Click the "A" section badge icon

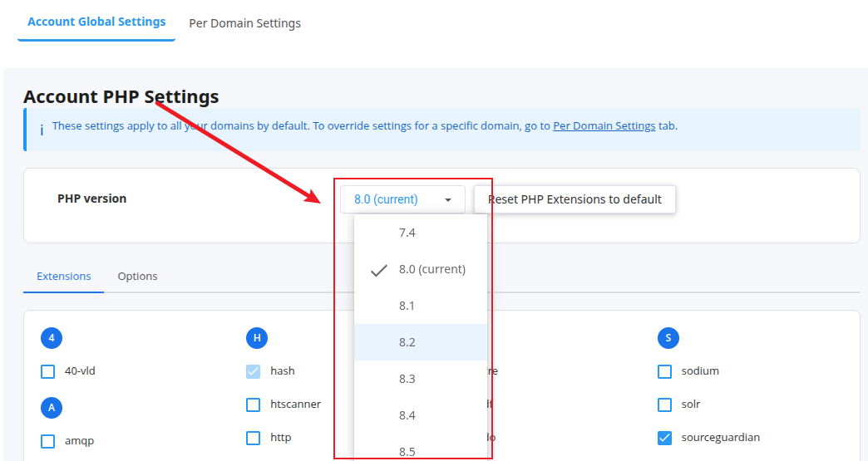52,408
